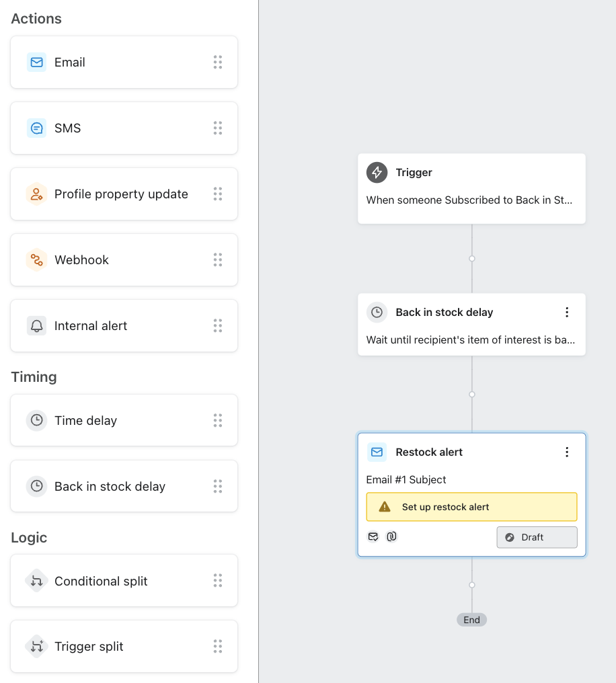Select the Trigger node card

click(471, 189)
